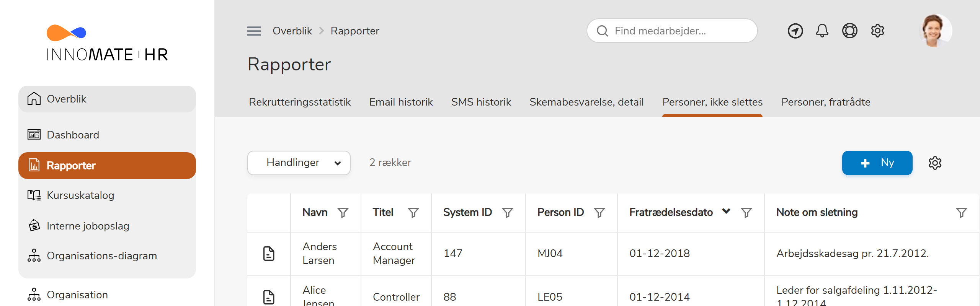The width and height of the screenshot is (980, 306).
Task: Open table column settings gear
Action: tap(935, 163)
